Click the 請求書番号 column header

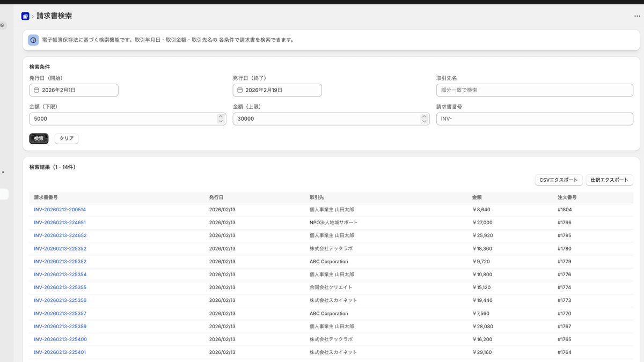pyautogui.click(x=46, y=197)
